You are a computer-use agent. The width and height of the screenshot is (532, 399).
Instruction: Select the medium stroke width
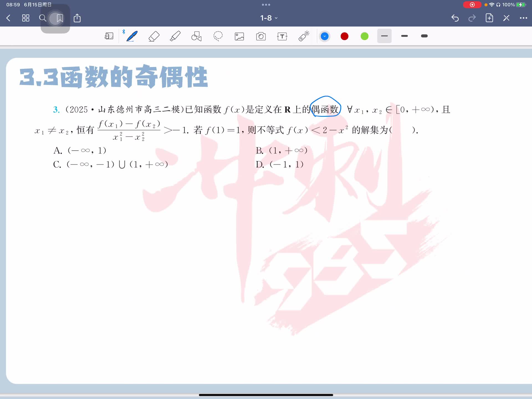click(404, 36)
